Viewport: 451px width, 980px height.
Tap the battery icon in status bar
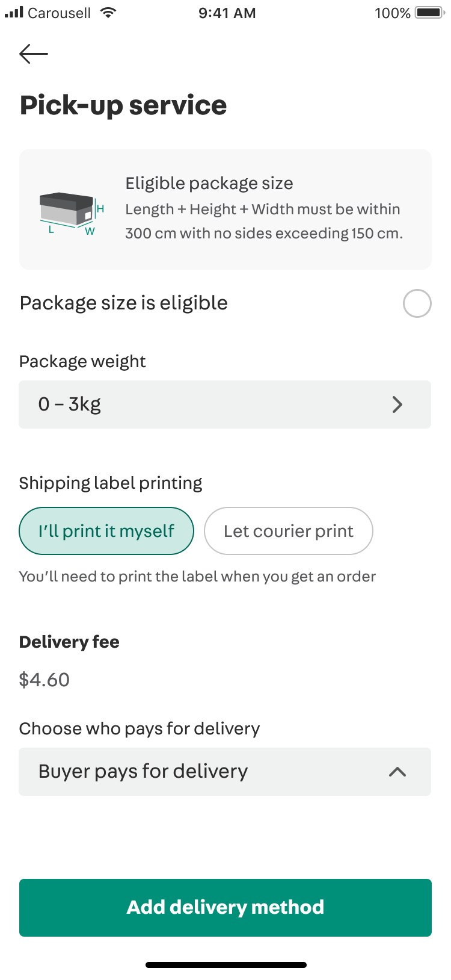click(429, 13)
